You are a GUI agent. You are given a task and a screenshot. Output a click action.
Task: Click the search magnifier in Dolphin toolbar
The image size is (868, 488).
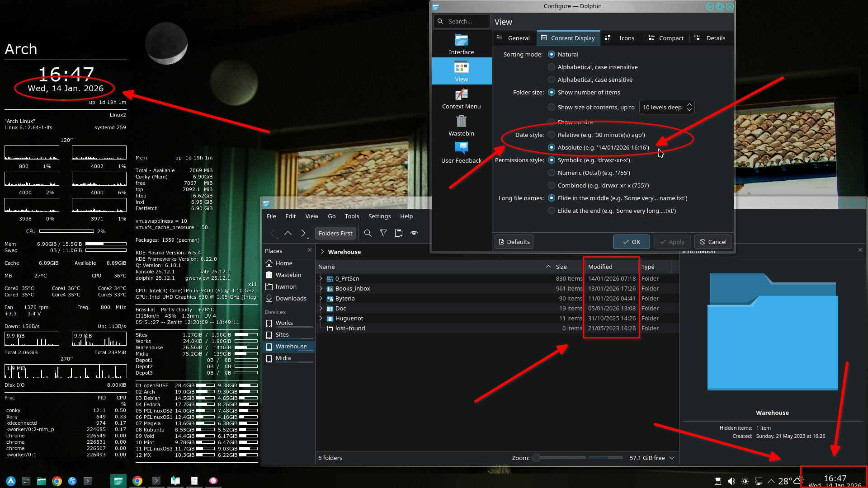[368, 233]
